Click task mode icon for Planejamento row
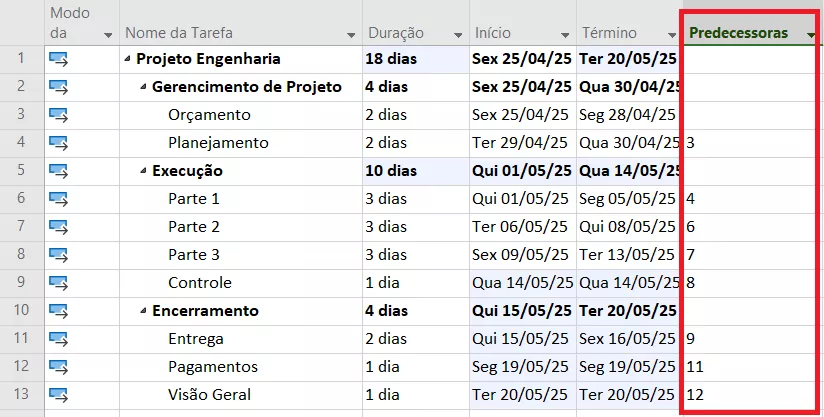 coord(58,143)
